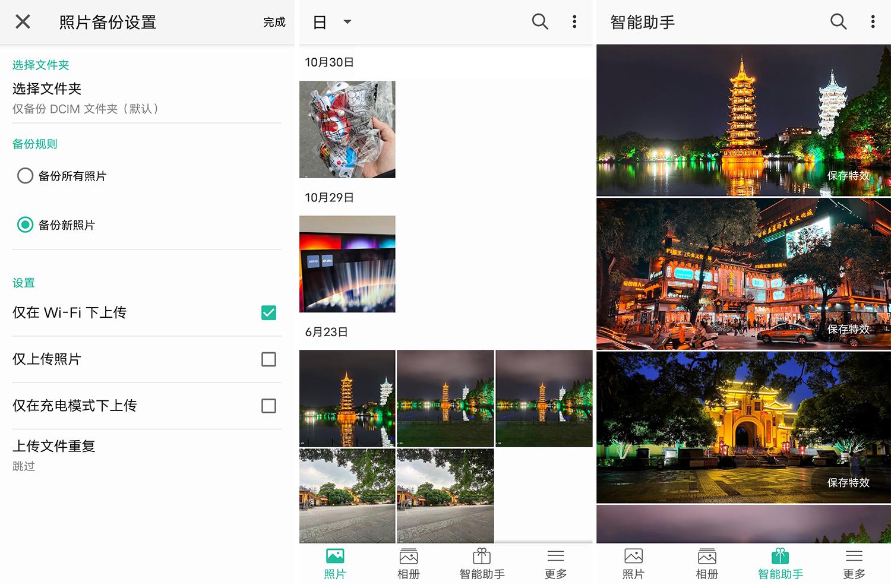The width and height of the screenshot is (891, 588).
Task: Select the 照片 tab icon in bottom navigation
Action: point(335,556)
